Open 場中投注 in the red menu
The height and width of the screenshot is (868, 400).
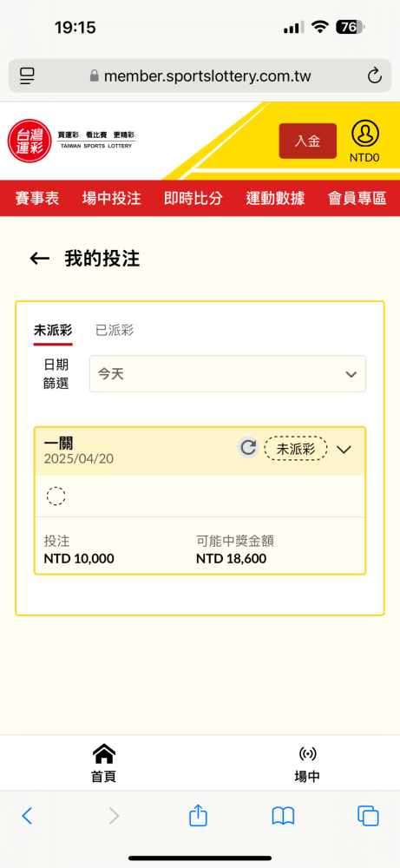112,198
